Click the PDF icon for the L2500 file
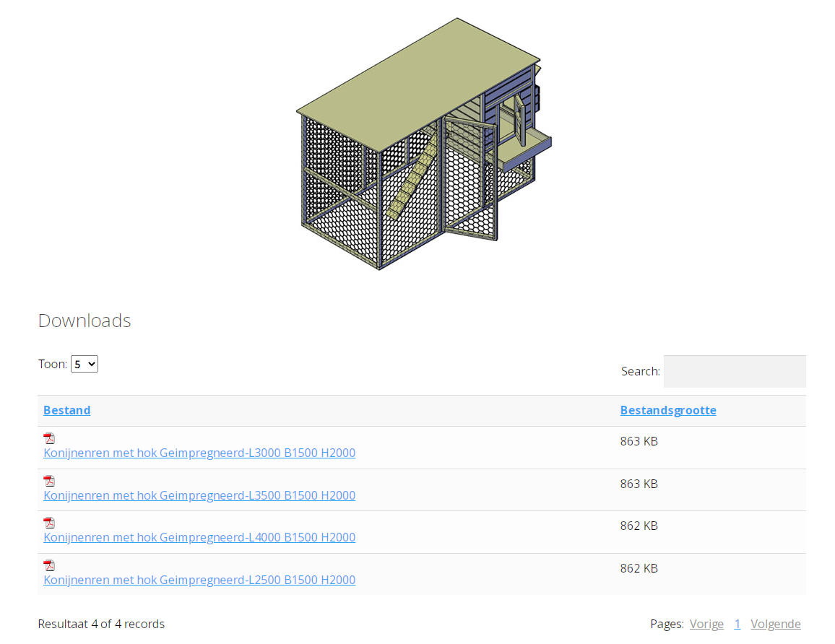 pos(49,565)
